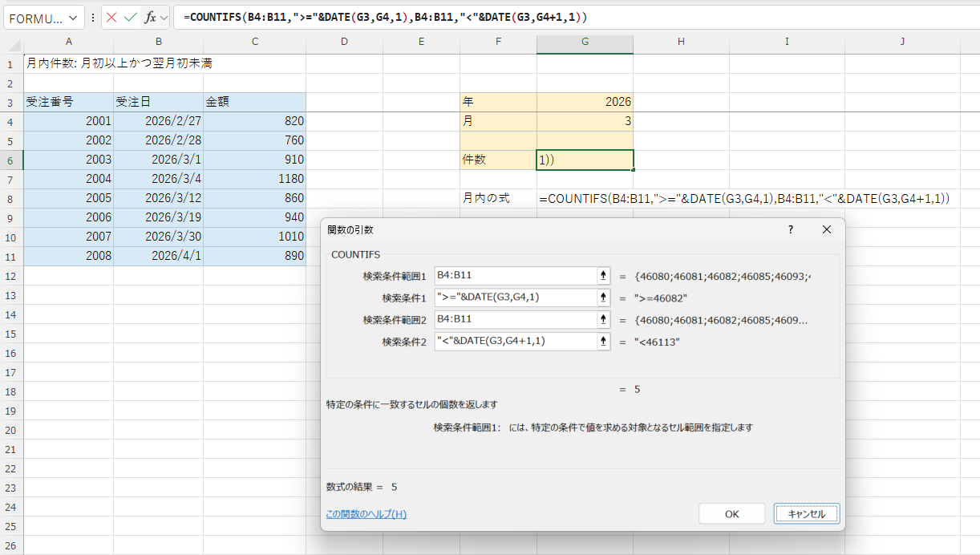Click the 検索条件1 range selector icon
The image size is (980, 555).
602,298
